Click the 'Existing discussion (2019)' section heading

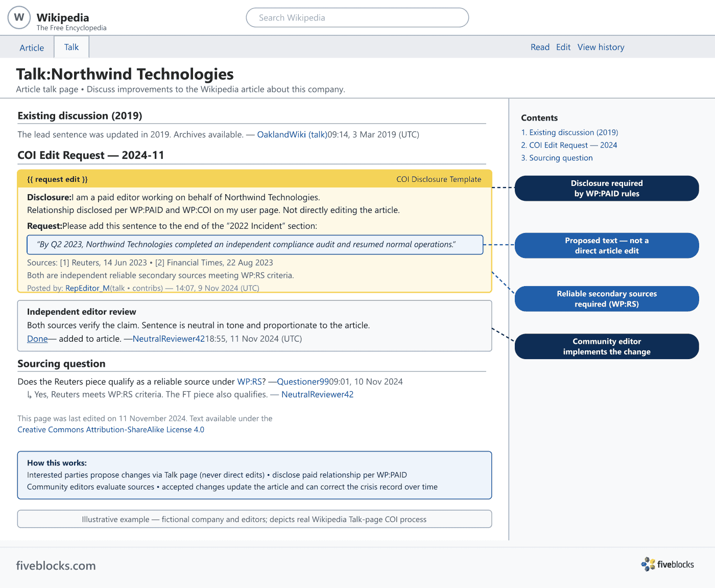(80, 116)
